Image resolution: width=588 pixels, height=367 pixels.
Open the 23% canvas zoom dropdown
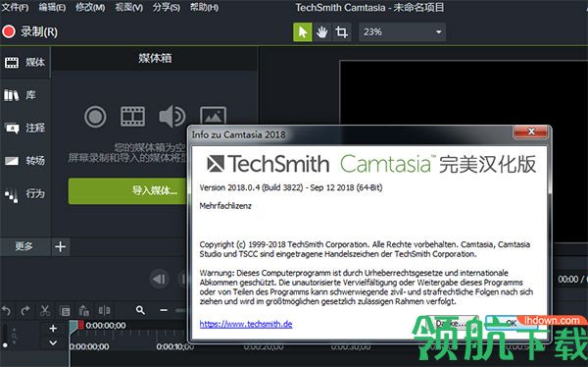(403, 32)
